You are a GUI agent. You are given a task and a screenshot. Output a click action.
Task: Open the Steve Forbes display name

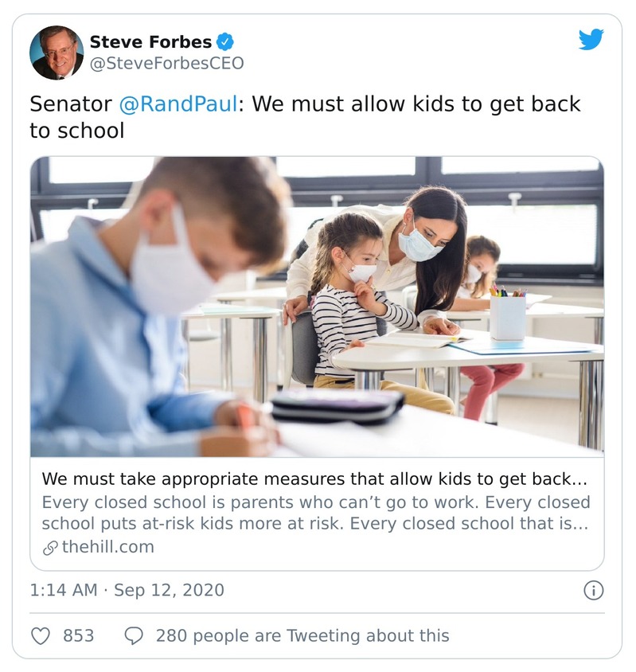point(150,41)
